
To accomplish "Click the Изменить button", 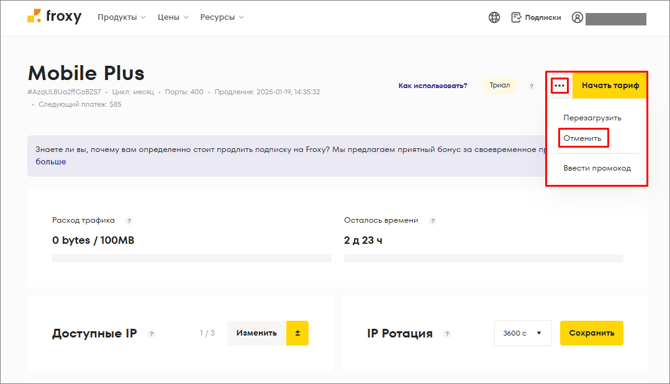I will tap(256, 333).
